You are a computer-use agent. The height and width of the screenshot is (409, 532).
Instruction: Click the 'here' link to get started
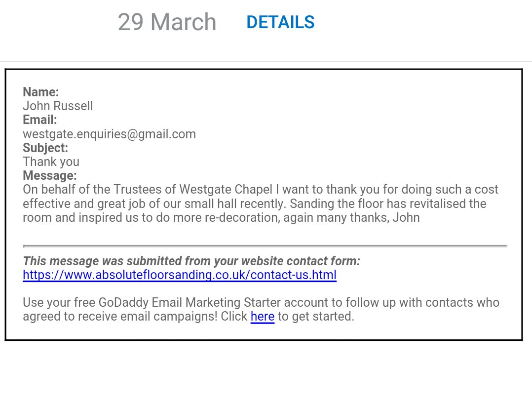pos(262,316)
